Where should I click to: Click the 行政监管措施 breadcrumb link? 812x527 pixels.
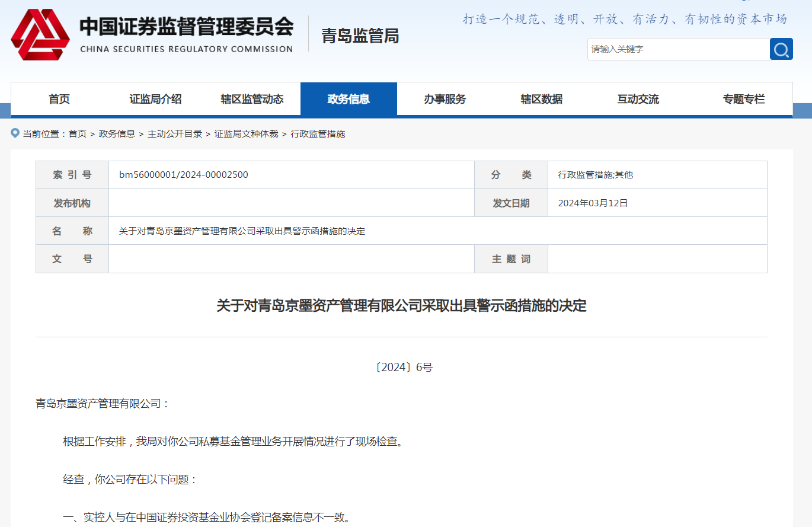318,134
